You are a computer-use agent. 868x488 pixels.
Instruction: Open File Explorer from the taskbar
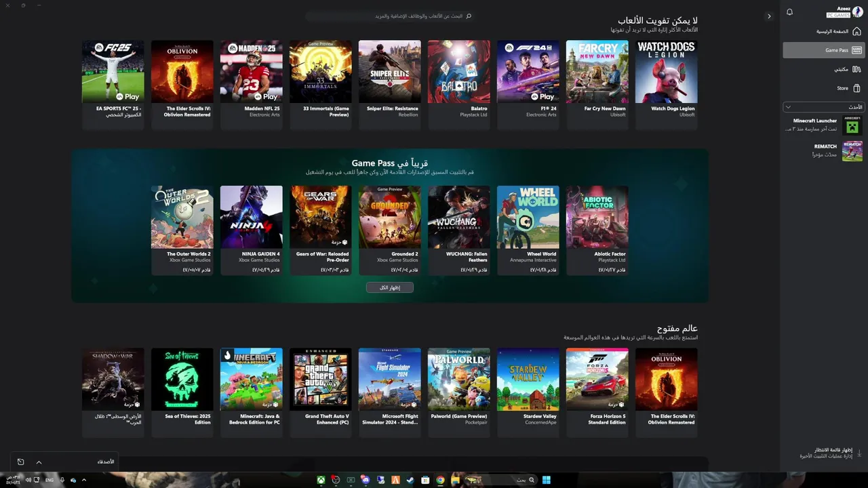click(455, 480)
